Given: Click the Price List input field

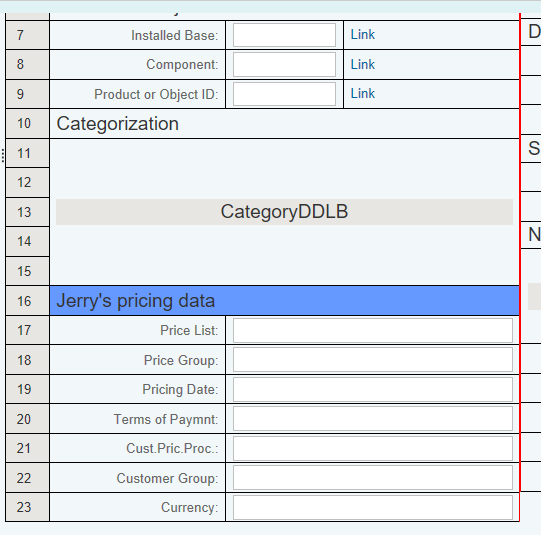Looking at the screenshot, I should point(373,330).
